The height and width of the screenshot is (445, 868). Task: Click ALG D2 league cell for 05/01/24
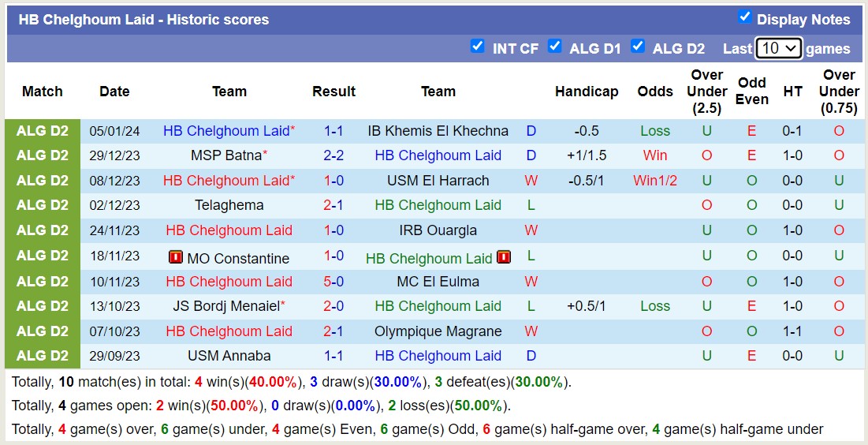(43, 131)
